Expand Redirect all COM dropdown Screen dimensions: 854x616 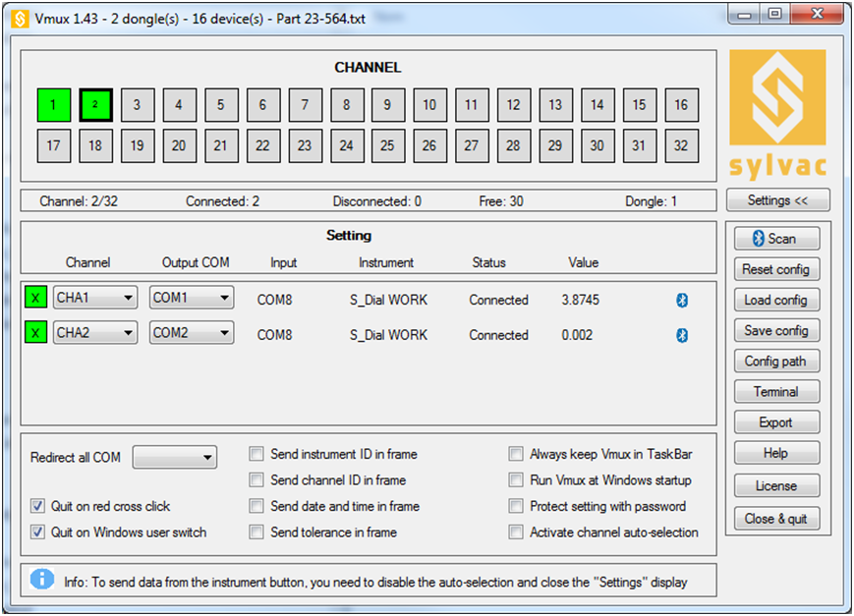(x=175, y=458)
